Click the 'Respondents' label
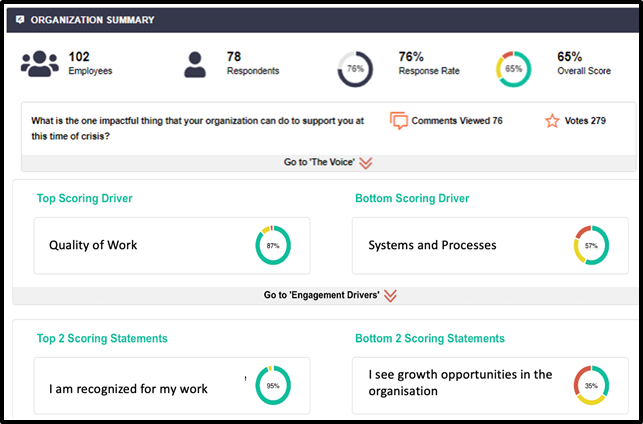Screen dimensions: 643x424 coord(253,71)
